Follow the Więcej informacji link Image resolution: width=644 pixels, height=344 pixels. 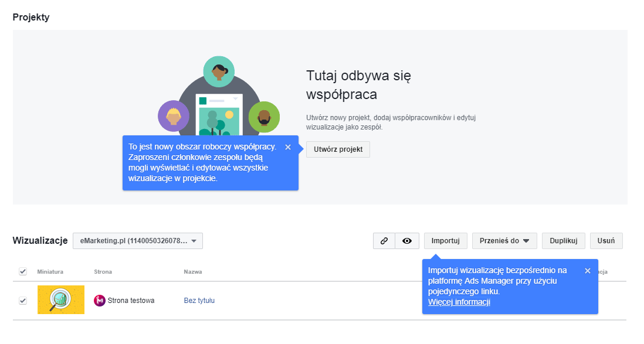pyautogui.click(x=459, y=302)
